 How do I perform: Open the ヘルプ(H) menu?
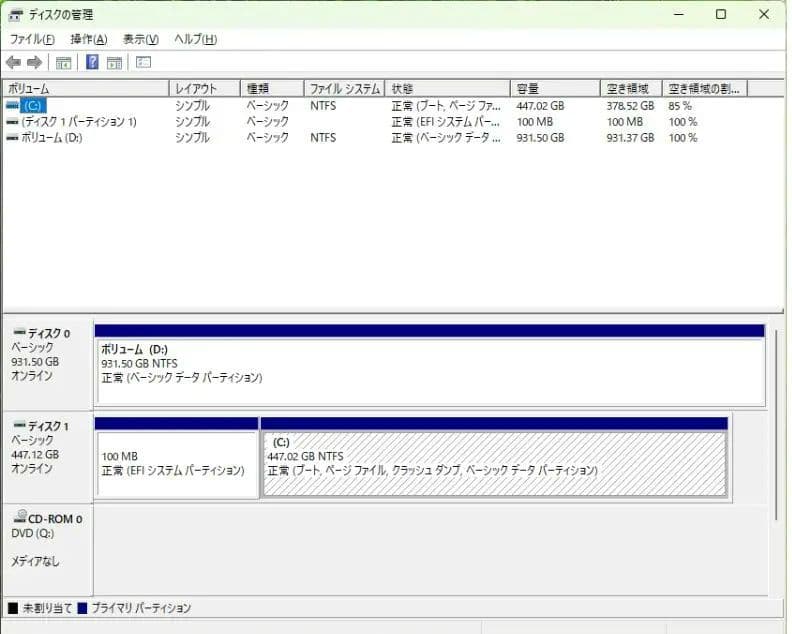(x=195, y=39)
